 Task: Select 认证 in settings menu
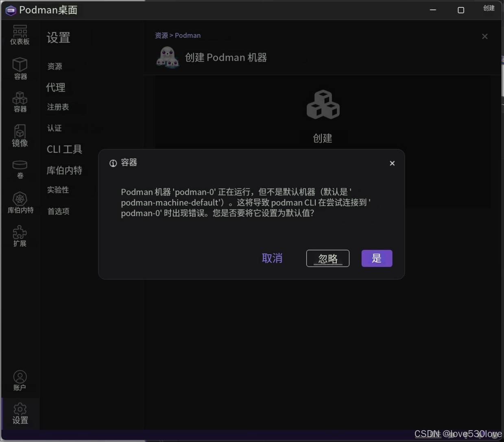click(x=55, y=128)
